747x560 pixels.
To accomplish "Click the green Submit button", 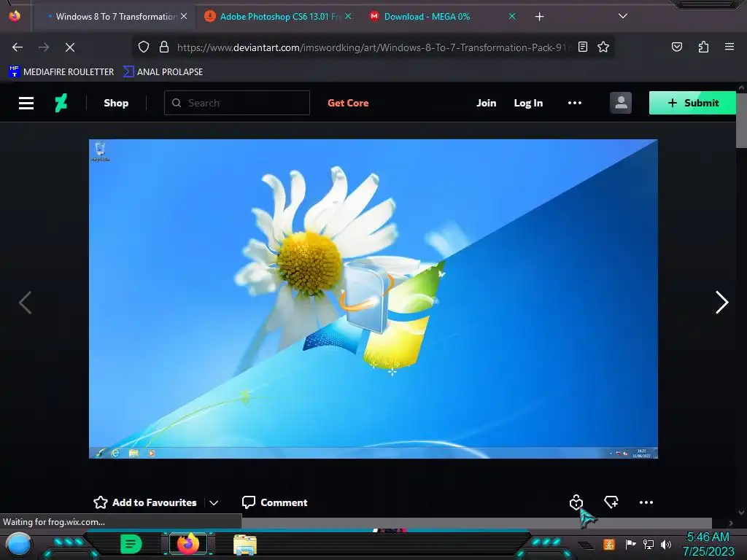I will pos(693,103).
